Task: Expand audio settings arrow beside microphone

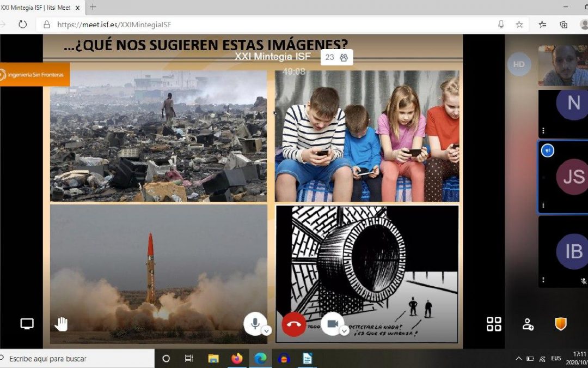Action: 266,330
